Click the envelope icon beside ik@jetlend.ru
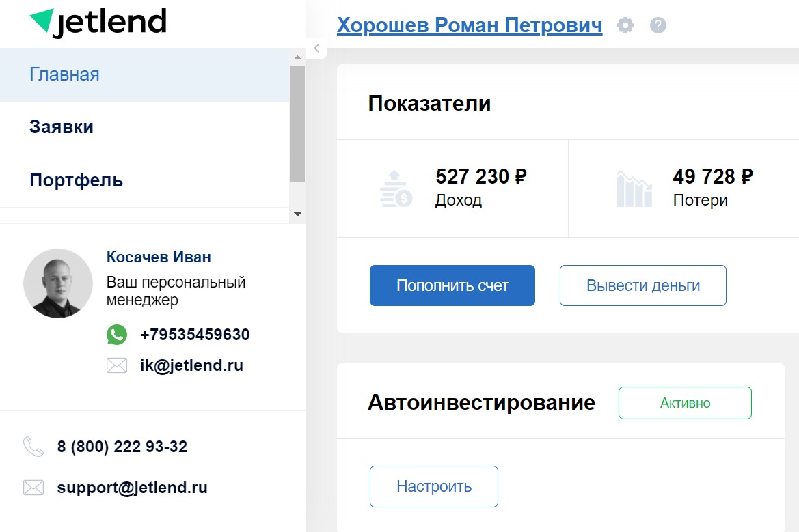The width and height of the screenshot is (799, 532). click(x=117, y=365)
